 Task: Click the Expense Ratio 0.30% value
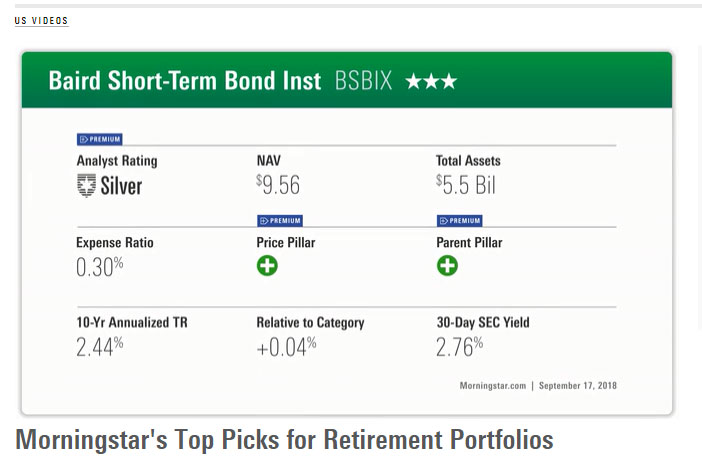pos(99,267)
